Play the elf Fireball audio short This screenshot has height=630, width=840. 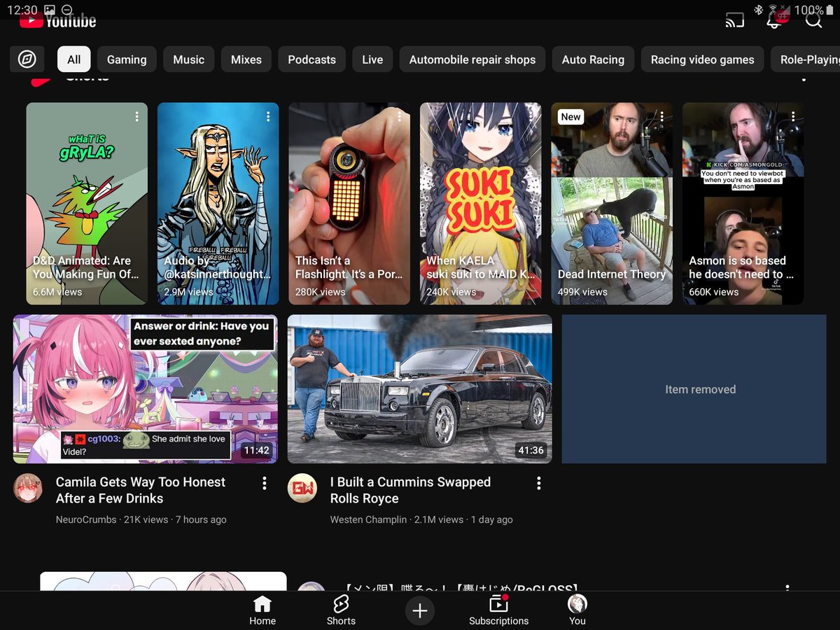[x=218, y=204]
